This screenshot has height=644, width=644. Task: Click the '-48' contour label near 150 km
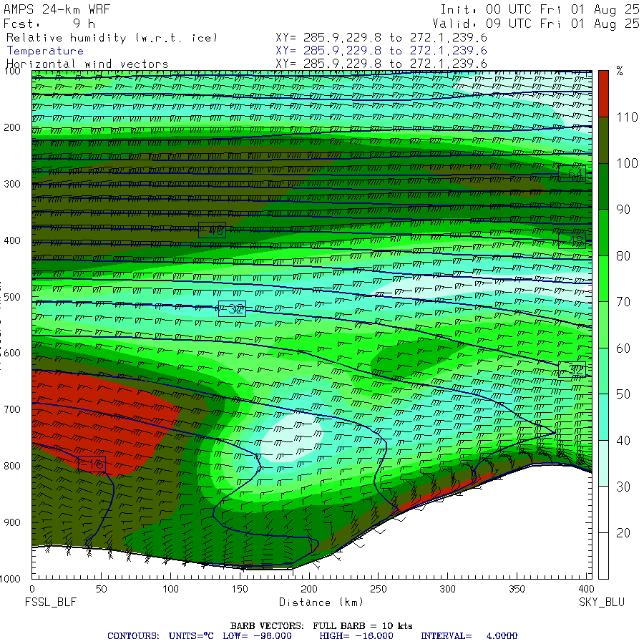click(212, 230)
